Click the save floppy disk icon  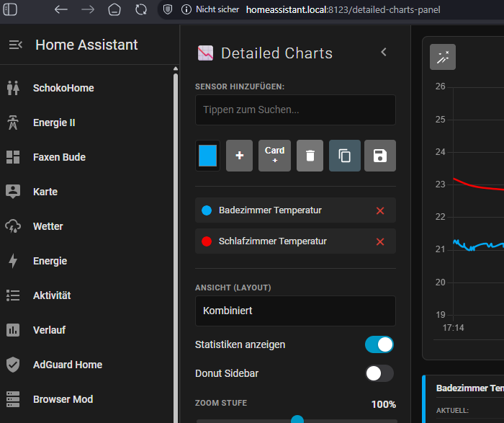pos(379,156)
